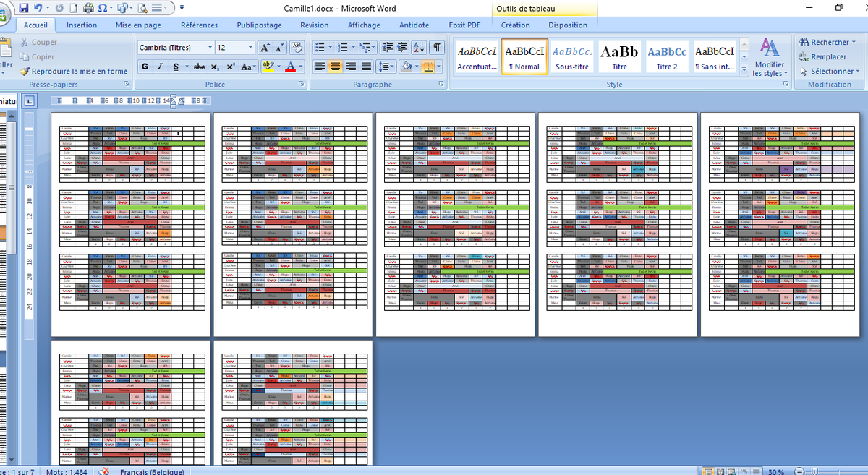Align text to the left
Screen dimensions: 868x475
320,67
